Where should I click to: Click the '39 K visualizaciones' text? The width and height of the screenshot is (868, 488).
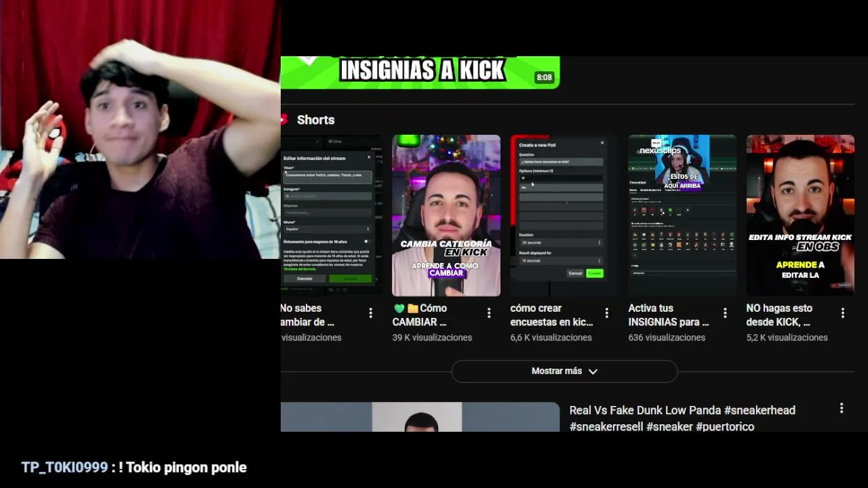(432, 338)
